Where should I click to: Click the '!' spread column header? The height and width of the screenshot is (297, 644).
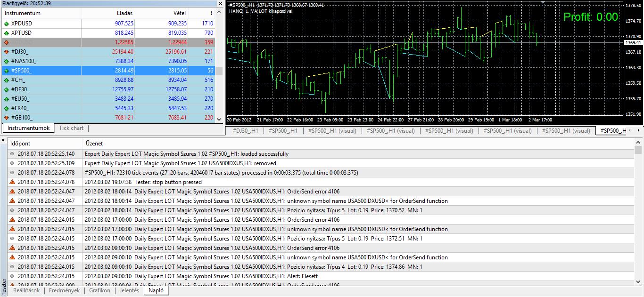coord(202,13)
